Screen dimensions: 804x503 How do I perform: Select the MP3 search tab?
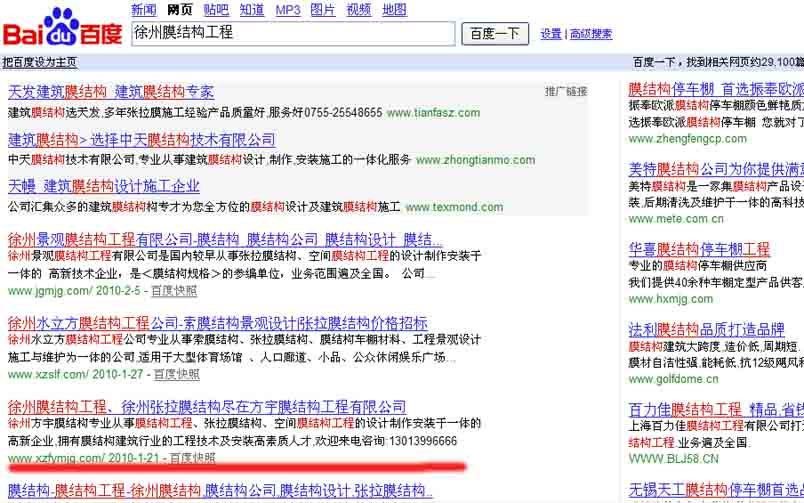pyautogui.click(x=288, y=10)
